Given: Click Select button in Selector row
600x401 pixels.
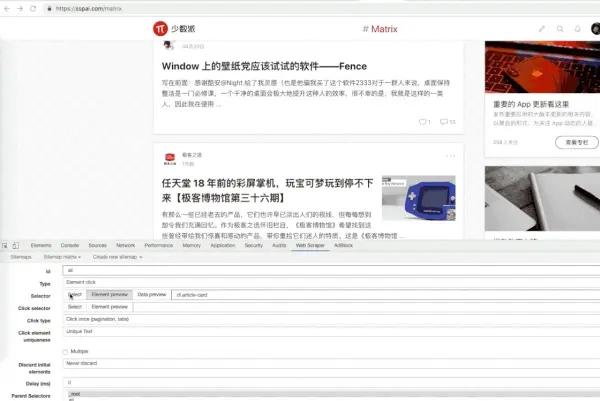Looking at the screenshot, I should click(x=75, y=295).
